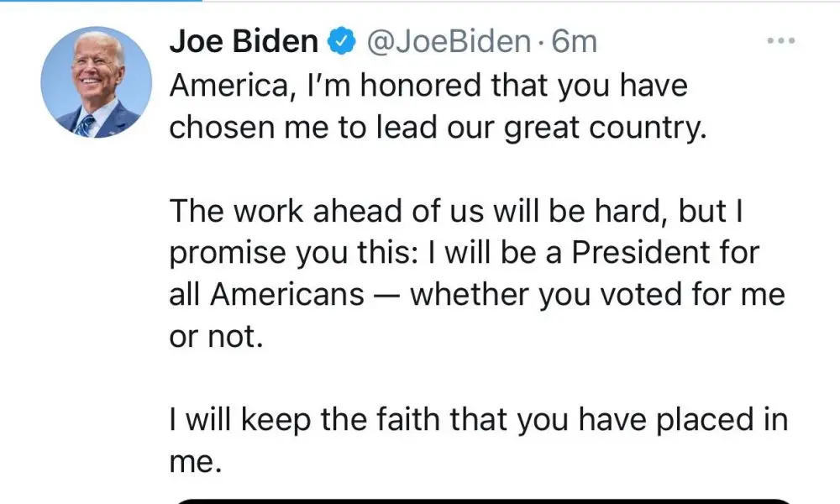Click the 6m tweet timestamp

[x=575, y=40]
